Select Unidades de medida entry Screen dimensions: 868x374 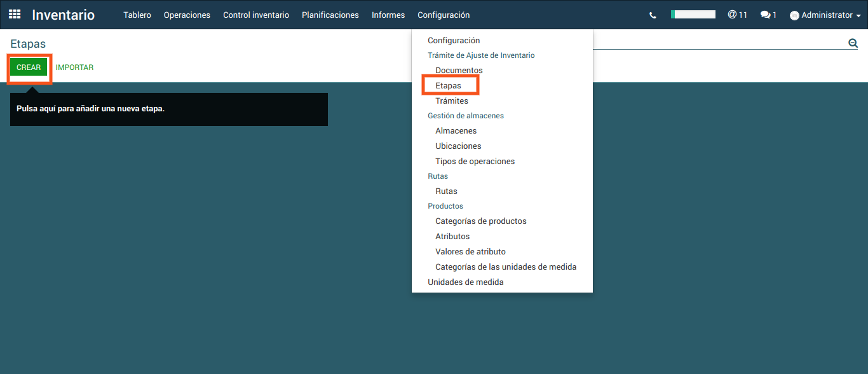click(465, 282)
